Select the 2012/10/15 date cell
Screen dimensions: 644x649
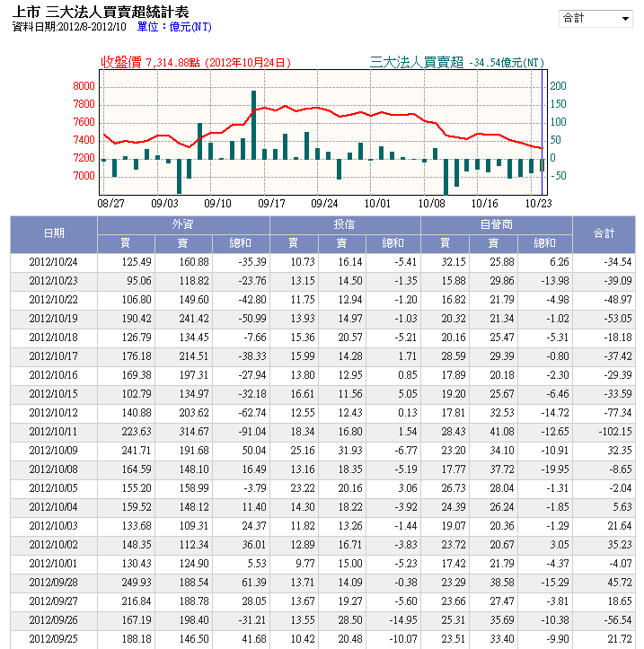(54, 394)
